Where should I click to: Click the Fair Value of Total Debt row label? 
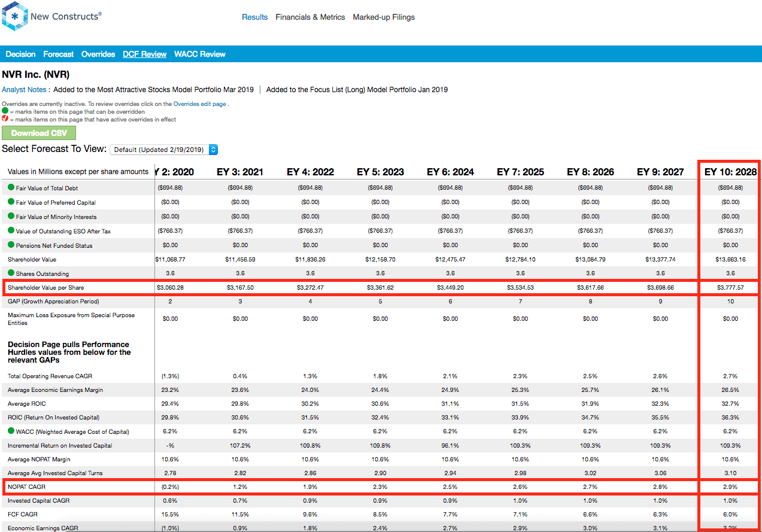[48, 188]
